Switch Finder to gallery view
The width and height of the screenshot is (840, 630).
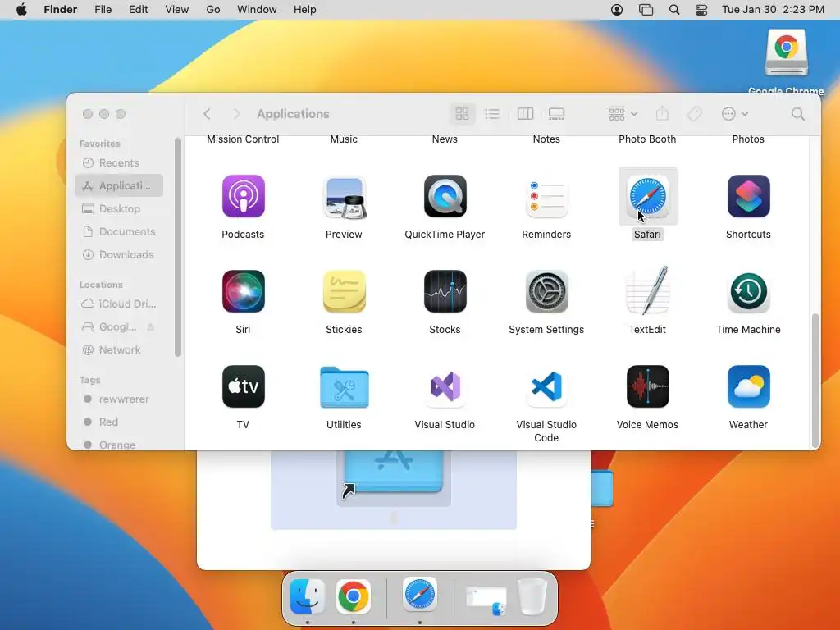[x=557, y=113]
